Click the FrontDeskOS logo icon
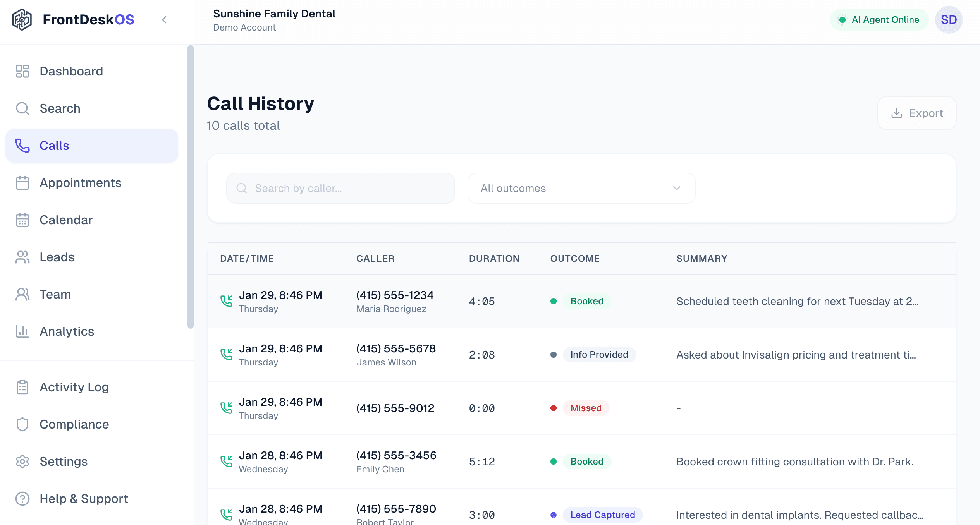This screenshot has height=525, width=980. point(22,19)
